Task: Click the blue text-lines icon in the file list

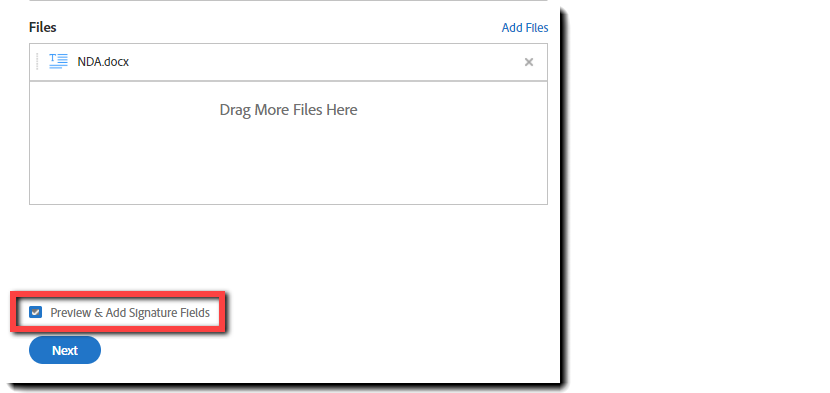Action: click(58, 61)
